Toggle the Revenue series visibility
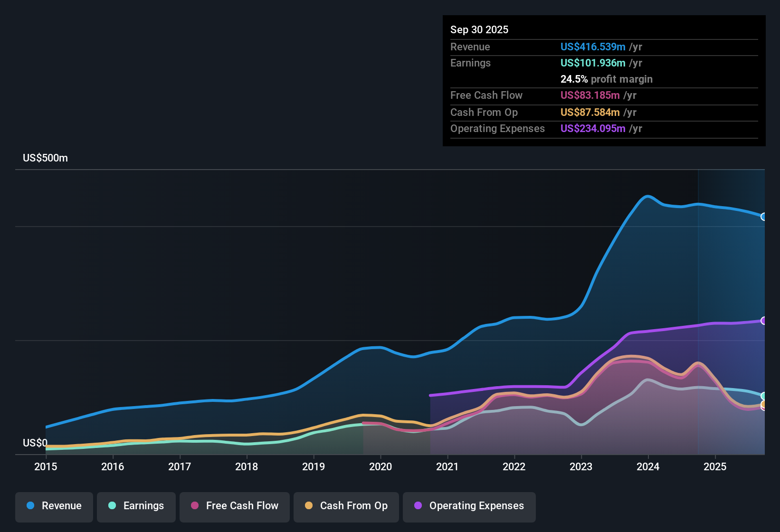 coord(54,506)
